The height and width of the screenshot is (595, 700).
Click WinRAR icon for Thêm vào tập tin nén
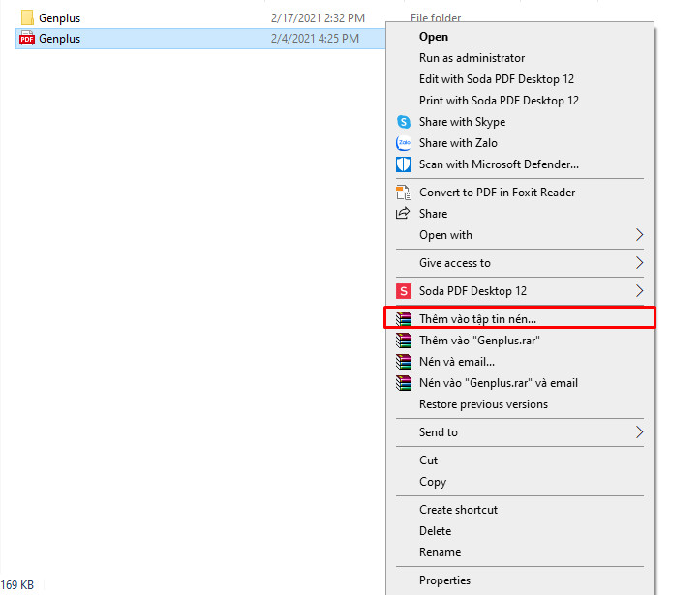(x=404, y=318)
